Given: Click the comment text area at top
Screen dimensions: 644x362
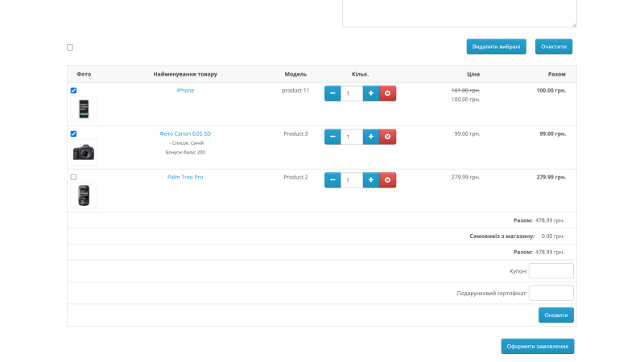Looking at the screenshot, I should coord(460,13).
